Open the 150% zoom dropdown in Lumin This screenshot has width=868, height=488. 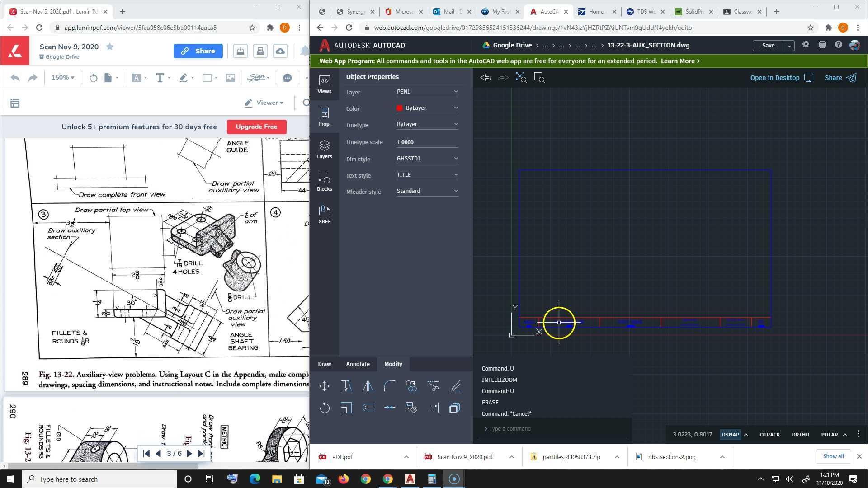[x=63, y=78]
